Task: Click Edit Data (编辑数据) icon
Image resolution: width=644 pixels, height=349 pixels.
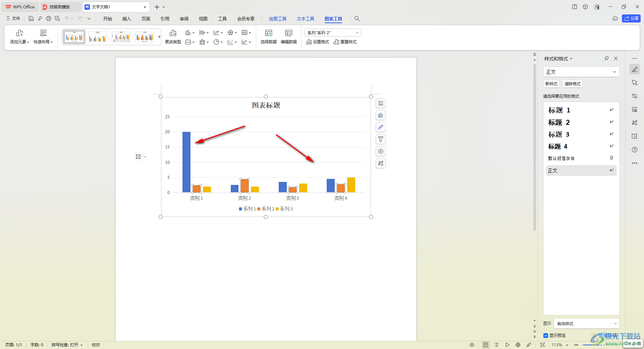Action: [x=289, y=33]
